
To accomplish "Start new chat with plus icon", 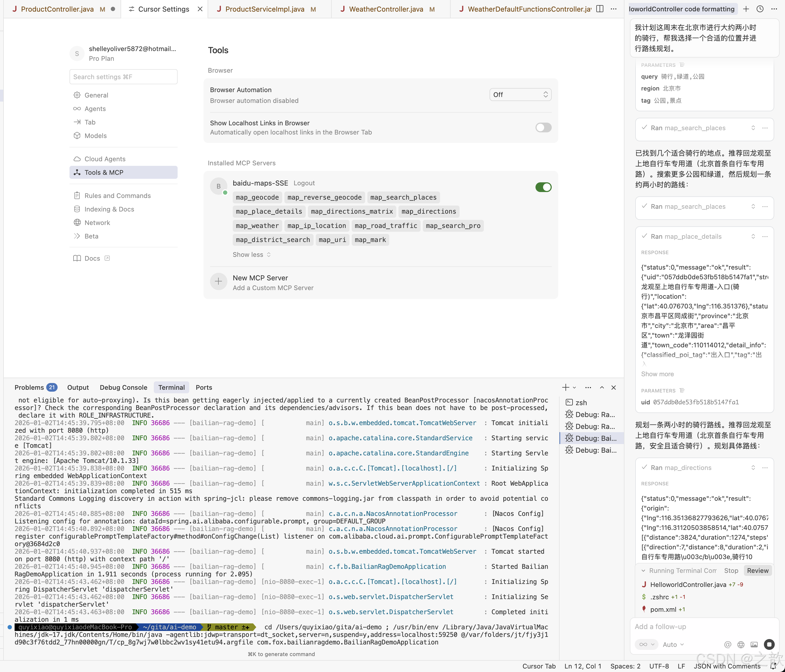I will (746, 9).
